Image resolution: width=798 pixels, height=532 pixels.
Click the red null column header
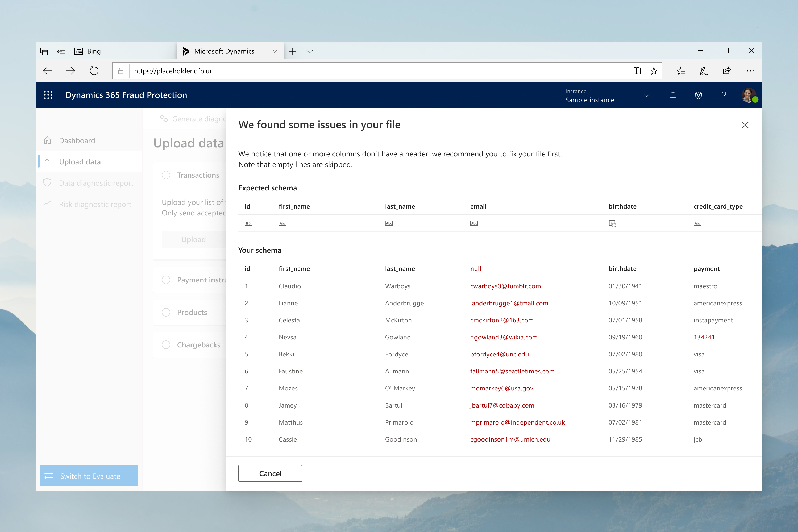(476, 268)
